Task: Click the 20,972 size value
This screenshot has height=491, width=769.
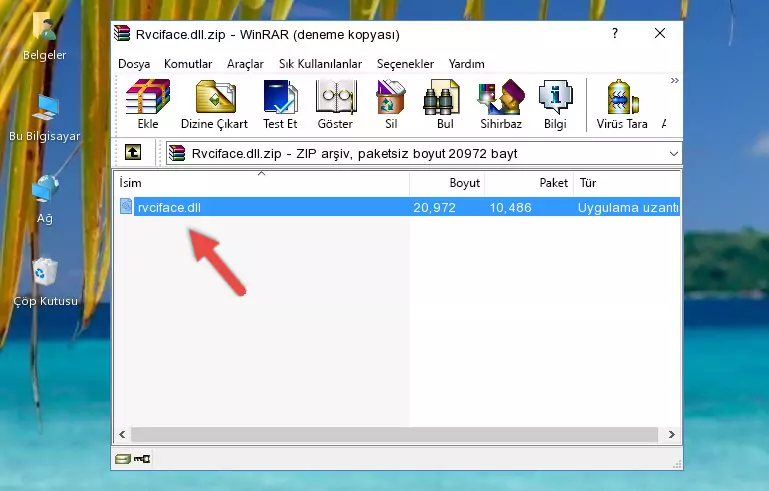Action: tap(435, 207)
